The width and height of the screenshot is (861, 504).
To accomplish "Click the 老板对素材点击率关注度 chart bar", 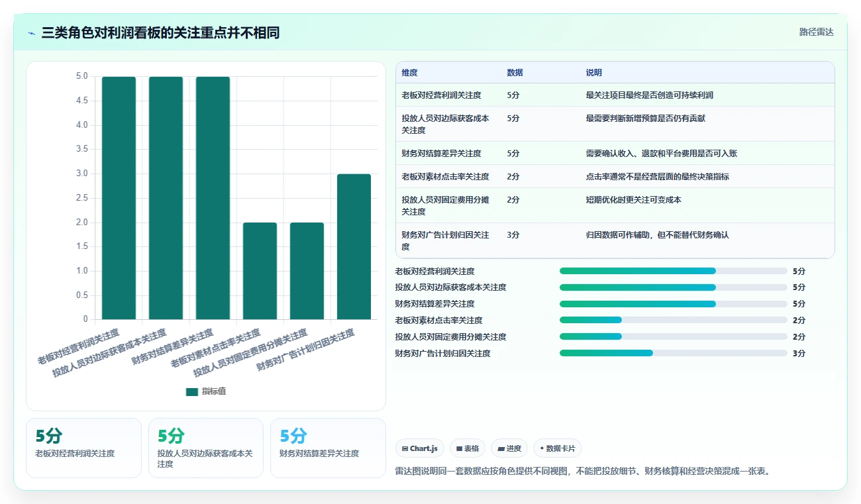I will click(260, 271).
